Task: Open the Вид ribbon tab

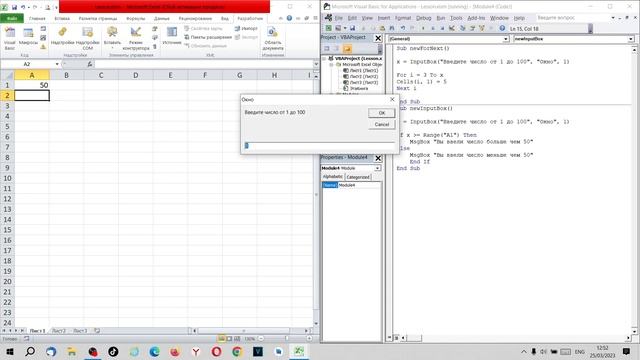Action: tap(225, 18)
